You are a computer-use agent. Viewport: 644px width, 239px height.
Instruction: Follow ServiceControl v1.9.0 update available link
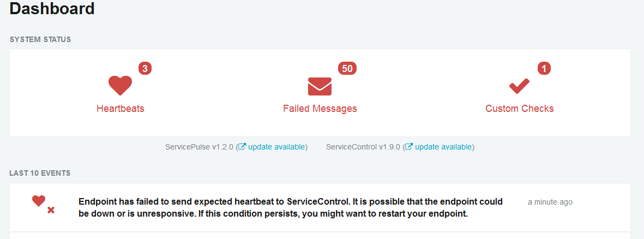pyautogui.click(x=443, y=147)
